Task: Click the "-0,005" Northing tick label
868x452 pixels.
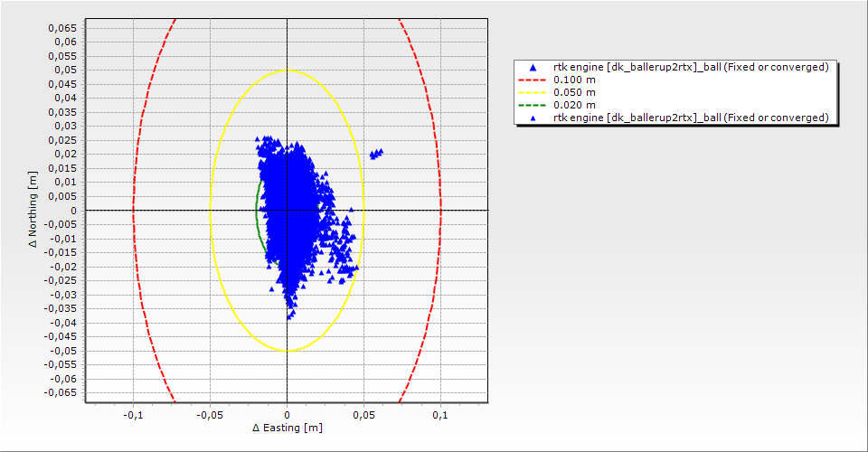Action: pos(61,224)
